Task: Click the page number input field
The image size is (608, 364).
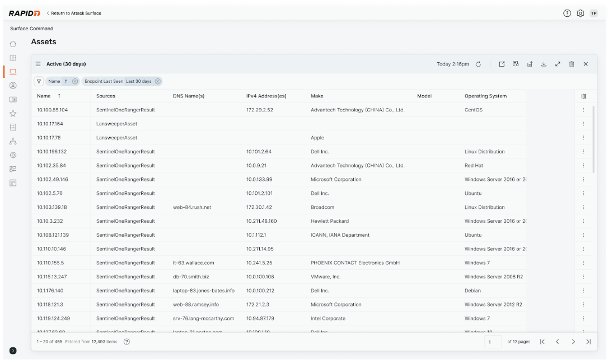Action: point(493,342)
